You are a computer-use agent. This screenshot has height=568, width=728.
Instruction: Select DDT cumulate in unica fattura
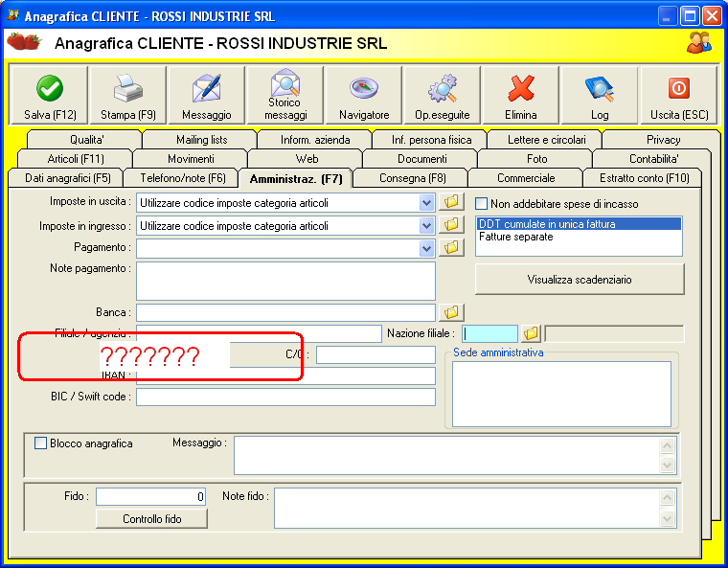pos(579,224)
